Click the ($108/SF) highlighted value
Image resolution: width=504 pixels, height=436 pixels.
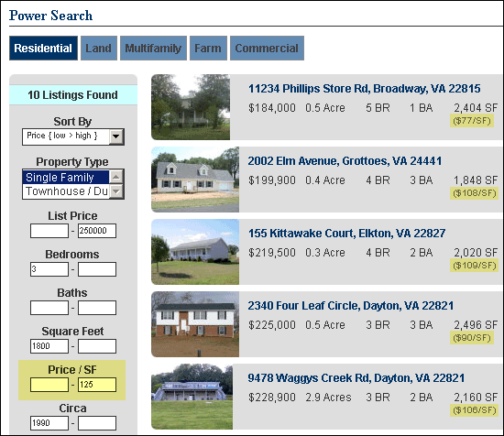(474, 193)
